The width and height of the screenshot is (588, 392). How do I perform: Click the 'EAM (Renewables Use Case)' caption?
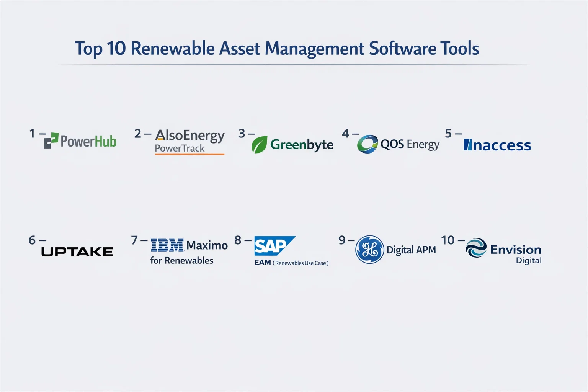(x=291, y=263)
